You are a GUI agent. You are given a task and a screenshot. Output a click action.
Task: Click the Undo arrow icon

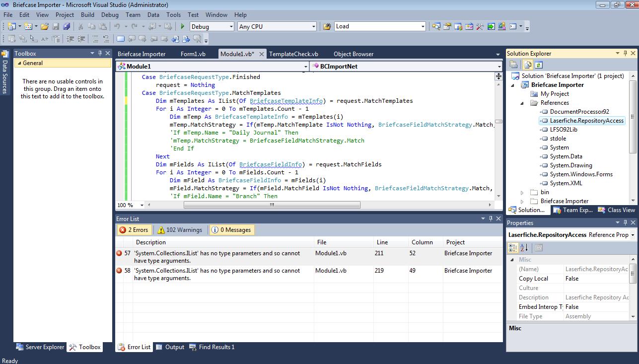tap(117, 26)
